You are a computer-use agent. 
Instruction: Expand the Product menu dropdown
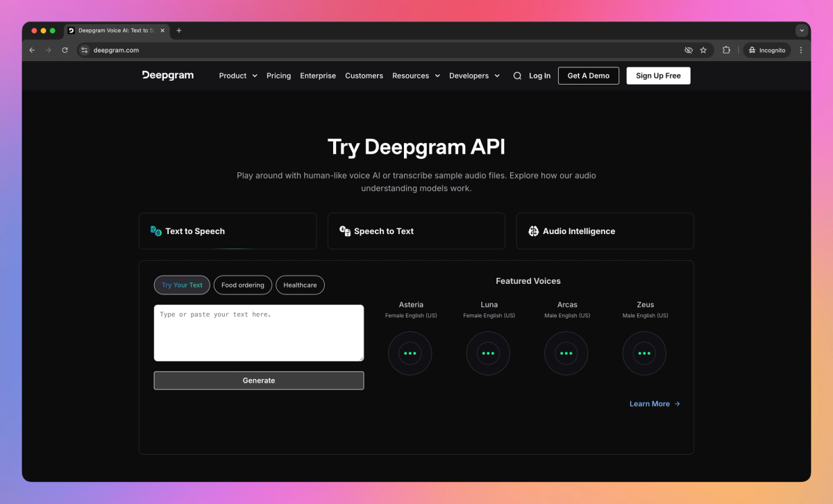click(238, 76)
